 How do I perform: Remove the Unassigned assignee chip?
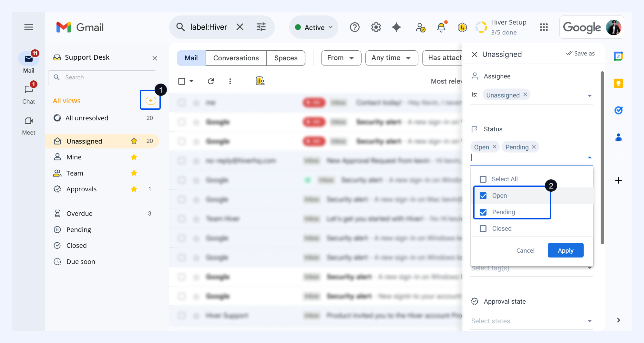pos(525,95)
